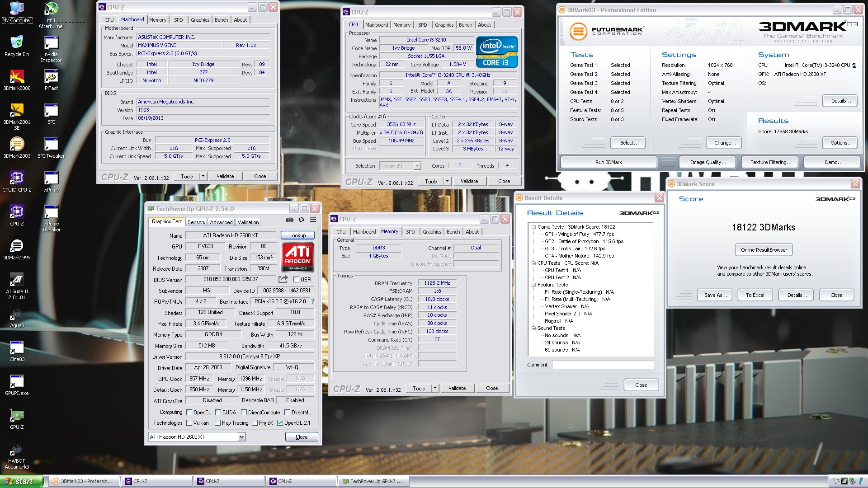Switch to Sensors tab in GPU-Z
868x488 pixels.
(196, 222)
